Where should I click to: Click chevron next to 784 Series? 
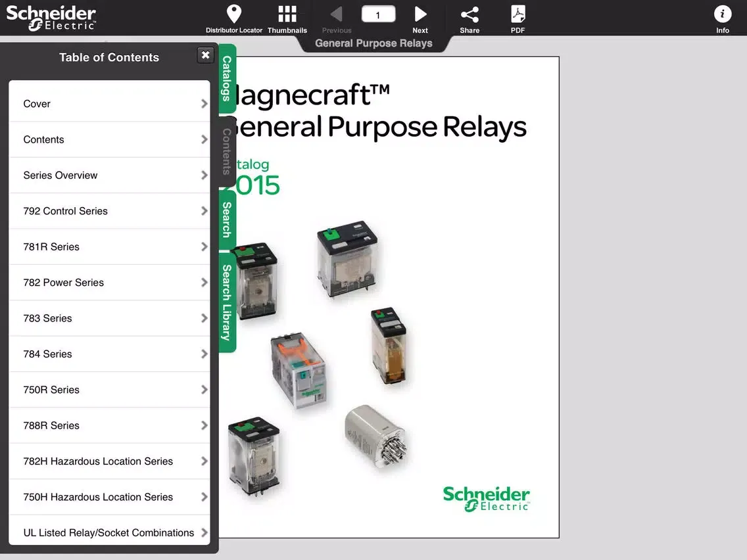point(205,354)
